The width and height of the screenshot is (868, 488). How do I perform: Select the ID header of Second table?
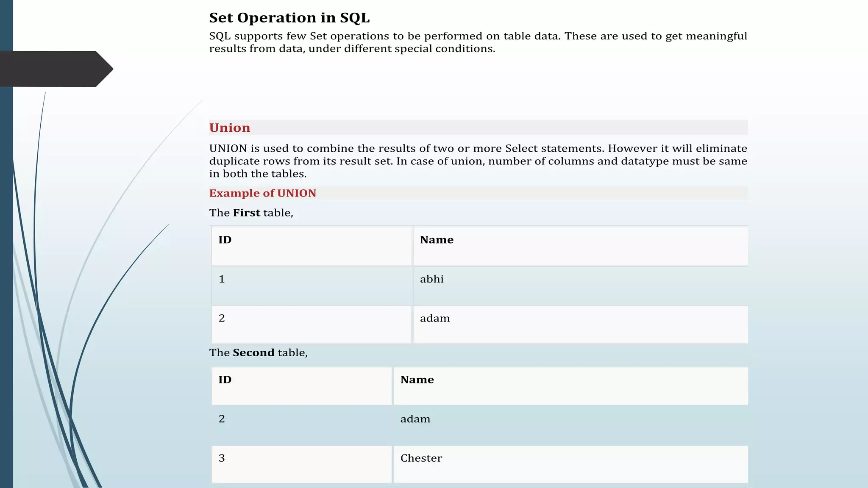pos(302,386)
